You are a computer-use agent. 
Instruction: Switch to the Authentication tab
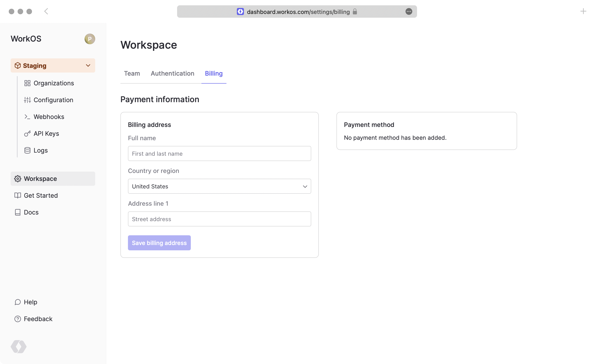(x=172, y=74)
